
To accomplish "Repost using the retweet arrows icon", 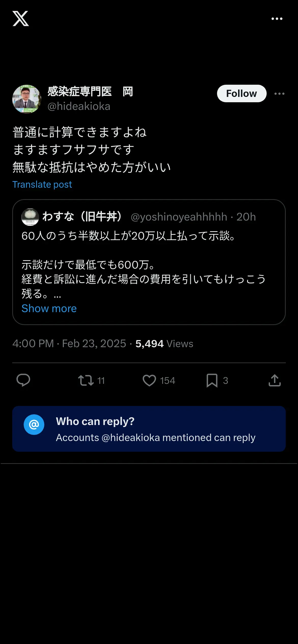I will point(86,380).
